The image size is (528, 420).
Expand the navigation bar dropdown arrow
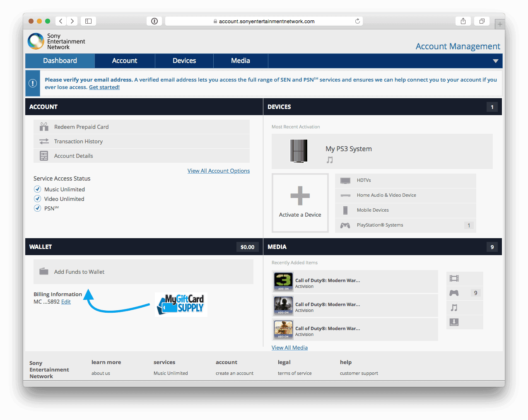pos(495,61)
